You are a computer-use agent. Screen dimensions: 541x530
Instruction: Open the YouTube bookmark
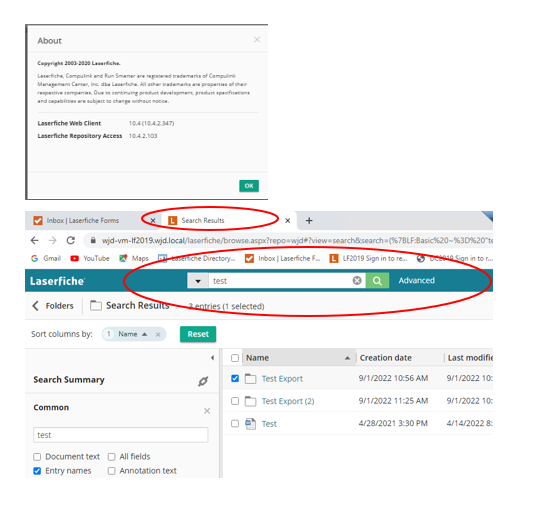pos(90,258)
